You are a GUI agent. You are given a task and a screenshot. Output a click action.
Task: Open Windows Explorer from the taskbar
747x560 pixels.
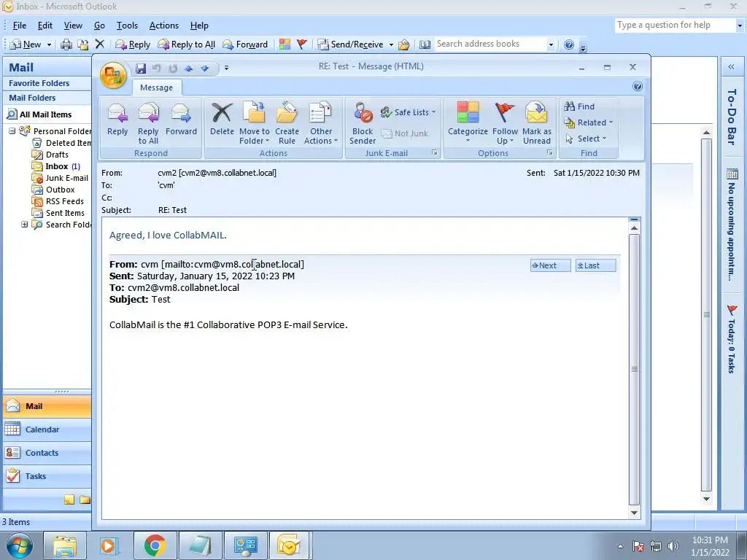65,545
